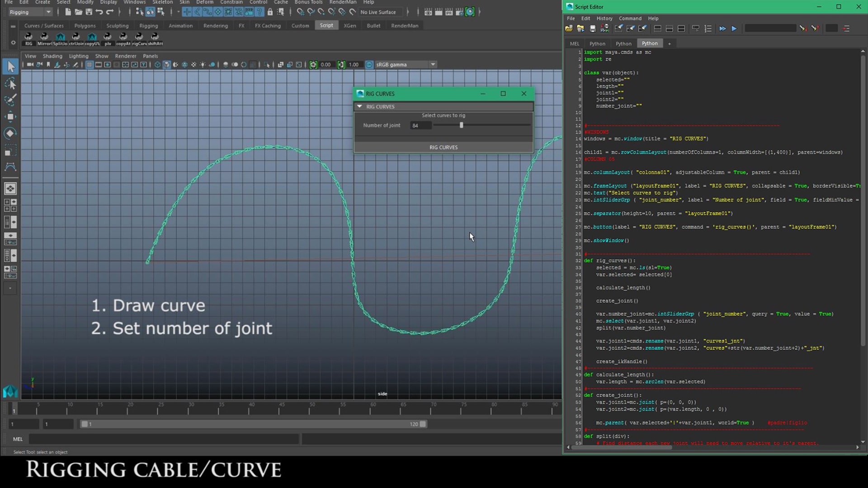The height and width of the screenshot is (488, 868).
Task: Click the Execute All double-arrow icon
Action: 722,28
